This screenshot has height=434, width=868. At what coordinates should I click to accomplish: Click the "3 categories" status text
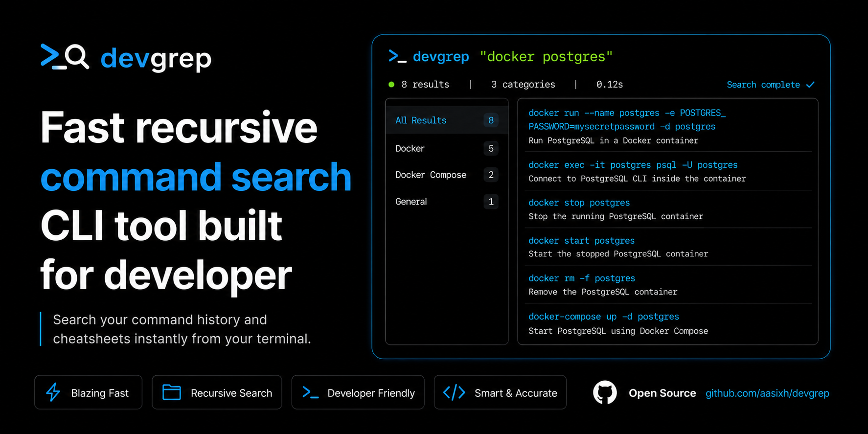click(523, 85)
